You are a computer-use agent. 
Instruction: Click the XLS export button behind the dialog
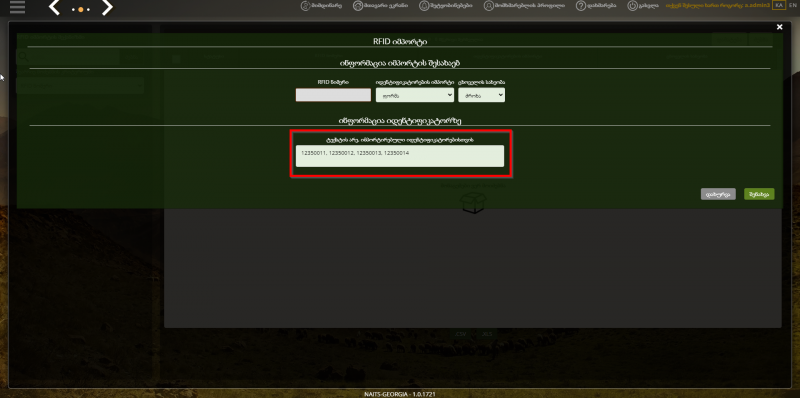[487, 334]
